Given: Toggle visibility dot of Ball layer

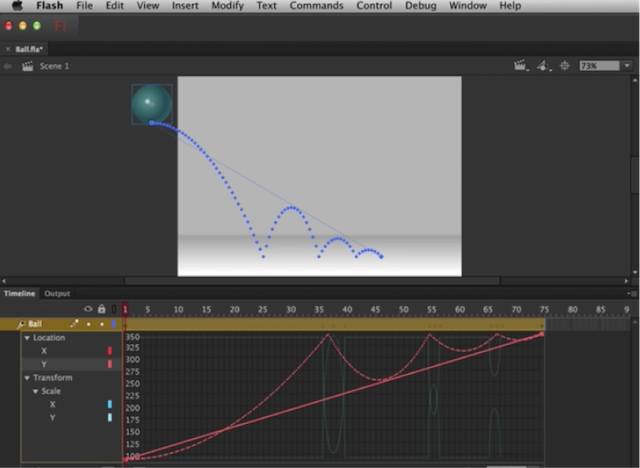Looking at the screenshot, I should 88,325.
